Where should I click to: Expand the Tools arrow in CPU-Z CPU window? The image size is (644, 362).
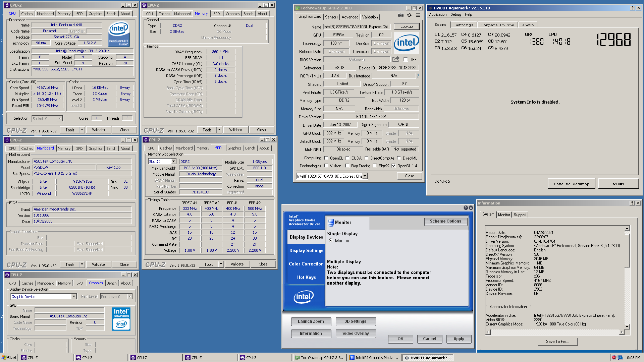[x=82, y=130]
